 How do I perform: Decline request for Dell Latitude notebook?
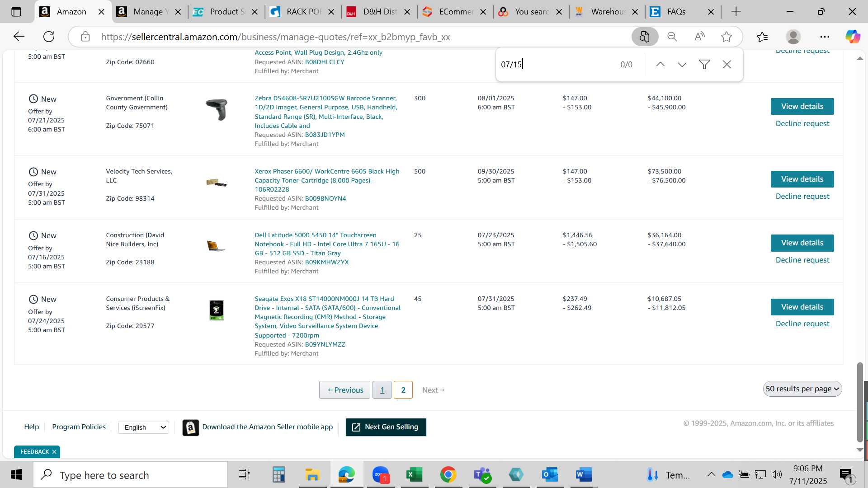click(x=802, y=260)
